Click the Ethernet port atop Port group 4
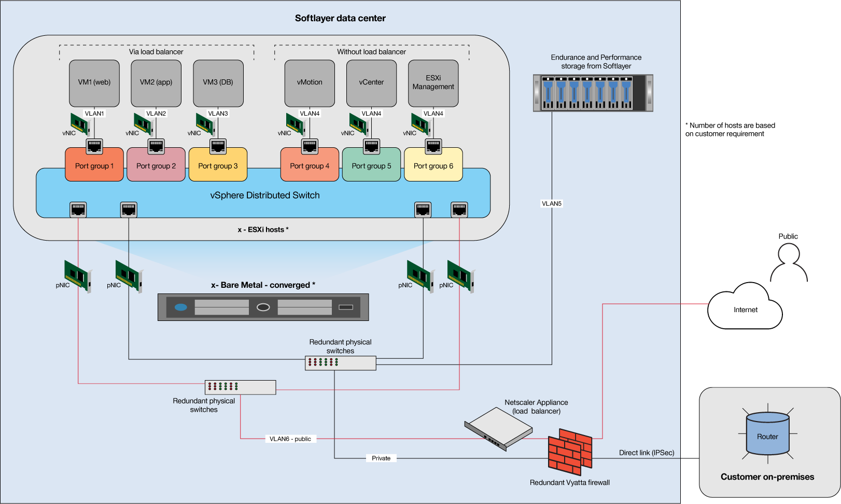841x504 pixels. pos(310,147)
